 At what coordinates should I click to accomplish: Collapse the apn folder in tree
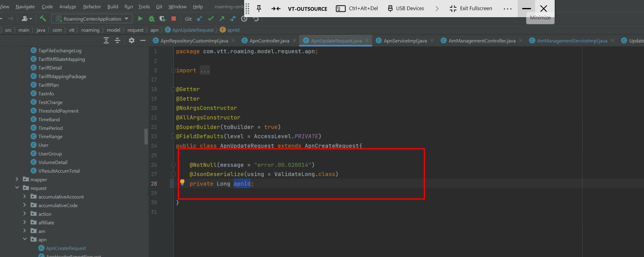[25, 239]
